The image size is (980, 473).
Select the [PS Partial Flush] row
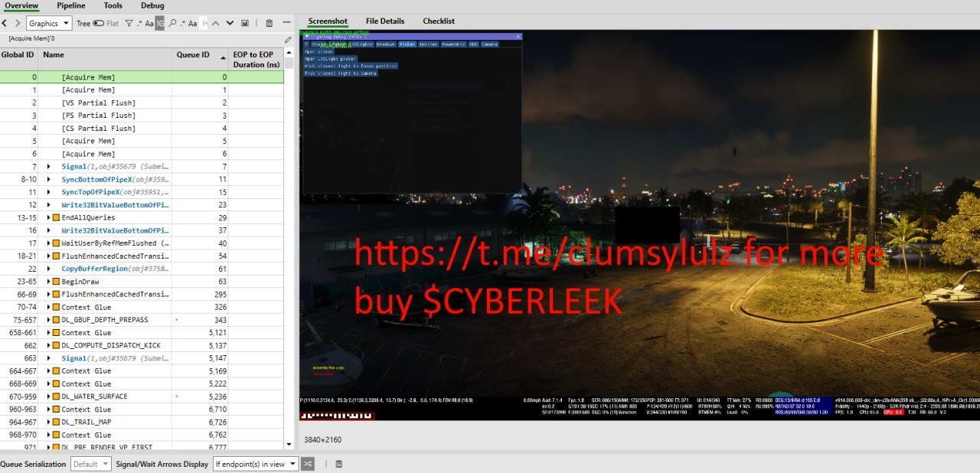[142, 116]
